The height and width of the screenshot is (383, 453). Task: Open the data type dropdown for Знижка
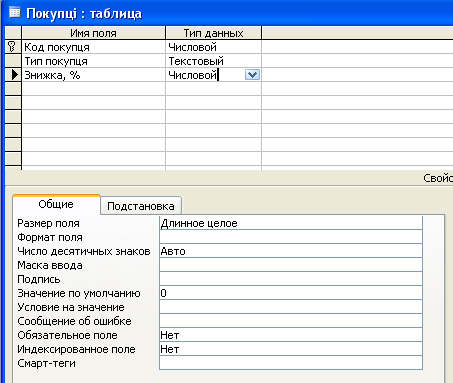tap(252, 75)
